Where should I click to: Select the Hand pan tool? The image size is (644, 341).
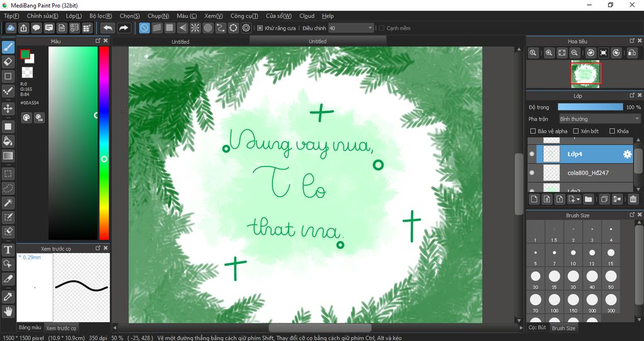coord(8,311)
